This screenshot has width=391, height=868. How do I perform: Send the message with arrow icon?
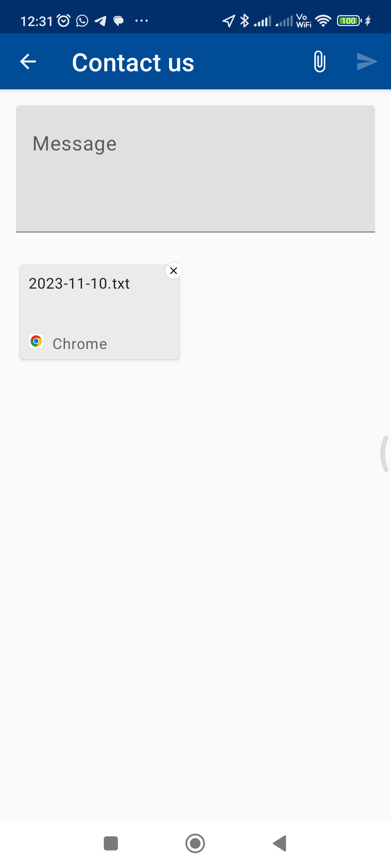point(367,61)
